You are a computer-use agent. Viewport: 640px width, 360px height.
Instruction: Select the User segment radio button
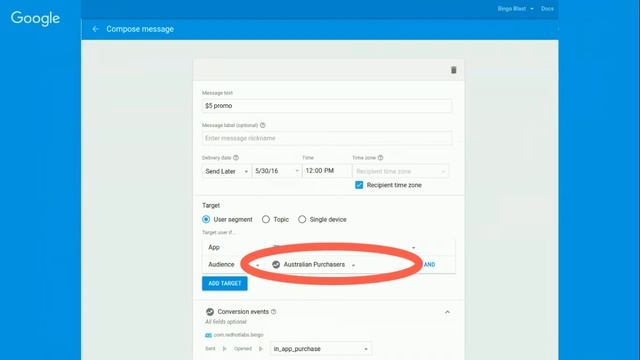206,220
